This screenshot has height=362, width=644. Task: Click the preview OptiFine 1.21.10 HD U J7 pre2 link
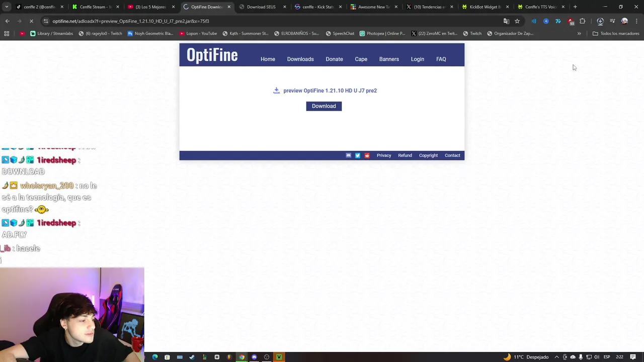click(x=330, y=90)
